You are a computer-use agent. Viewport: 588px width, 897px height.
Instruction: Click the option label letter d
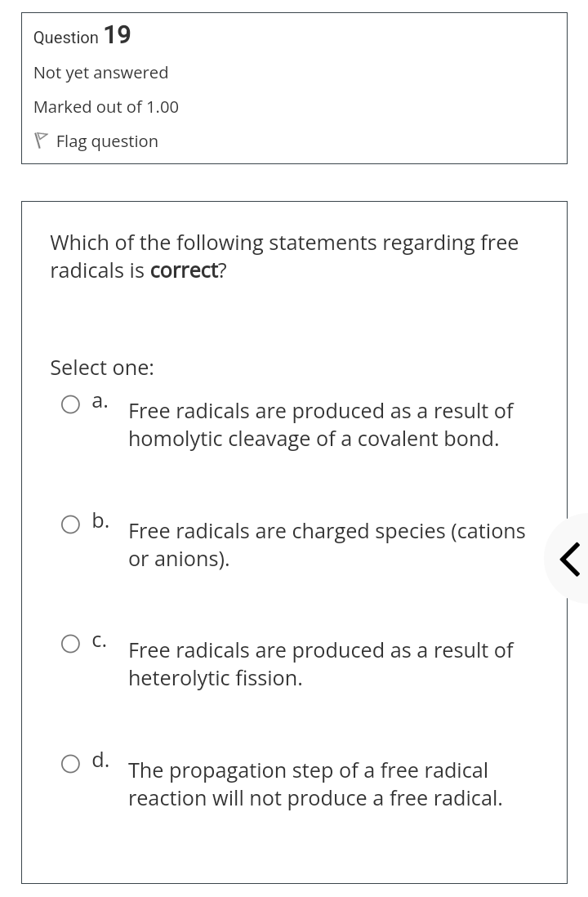click(x=100, y=760)
